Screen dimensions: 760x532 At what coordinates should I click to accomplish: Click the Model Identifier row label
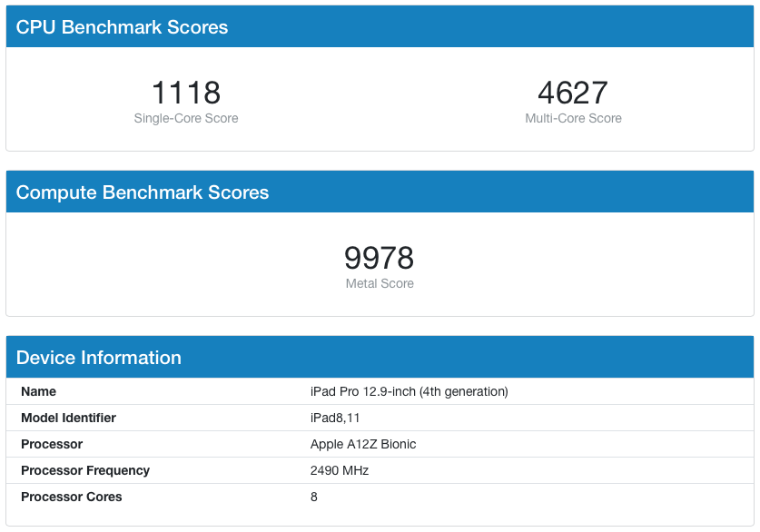68,418
